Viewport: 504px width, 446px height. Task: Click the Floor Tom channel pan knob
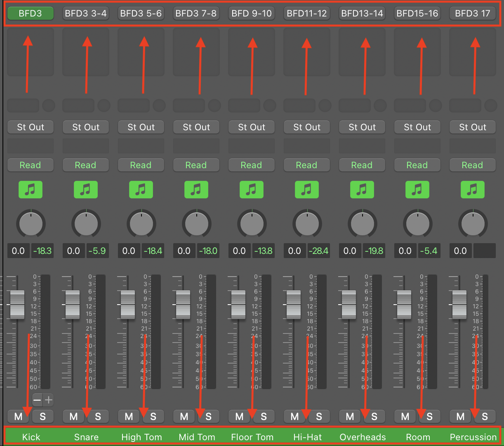(x=252, y=224)
